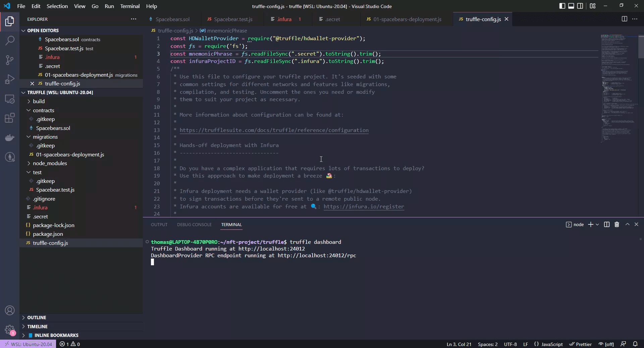Screen dimensions: 644x348
Task: Open terminal launch profile dropdown
Action: click(x=597, y=224)
